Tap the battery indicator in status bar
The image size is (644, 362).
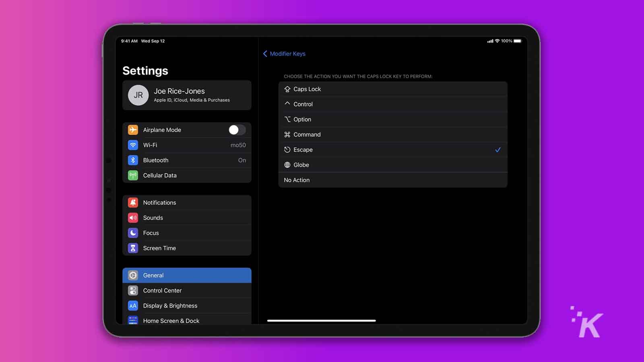point(518,41)
